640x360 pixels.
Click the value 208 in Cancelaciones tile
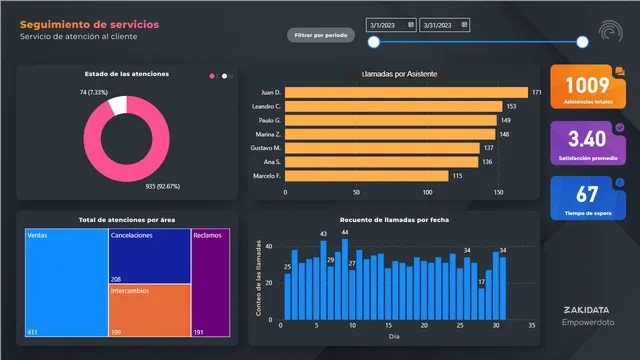pyautogui.click(x=116, y=279)
